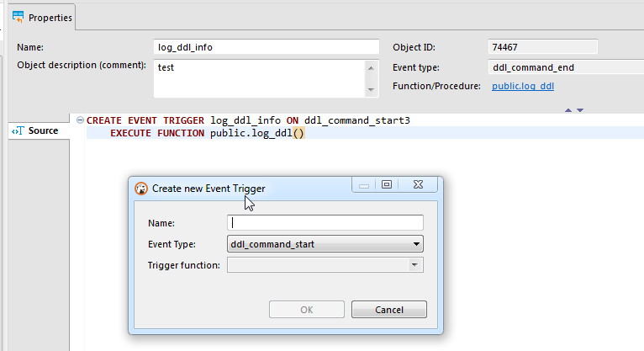Click the 'Create new Event Trigger' title text
The width and height of the screenshot is (644, 351).
pos(209,189)
